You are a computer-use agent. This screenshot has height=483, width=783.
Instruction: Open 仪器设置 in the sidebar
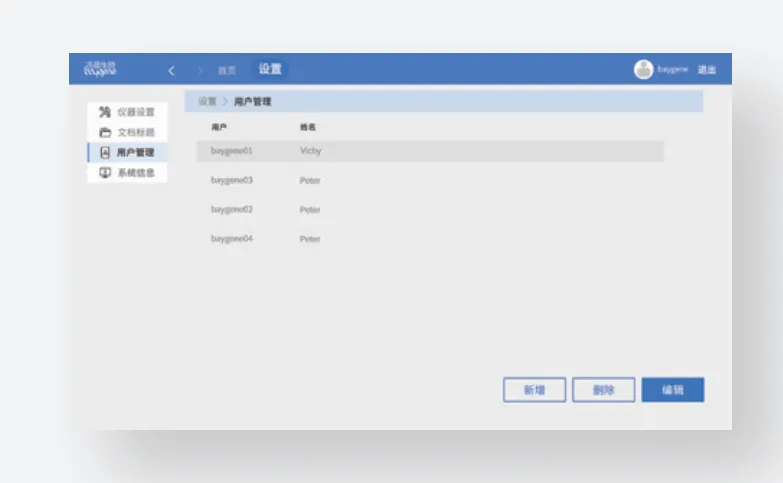click(x=127, y=112)
